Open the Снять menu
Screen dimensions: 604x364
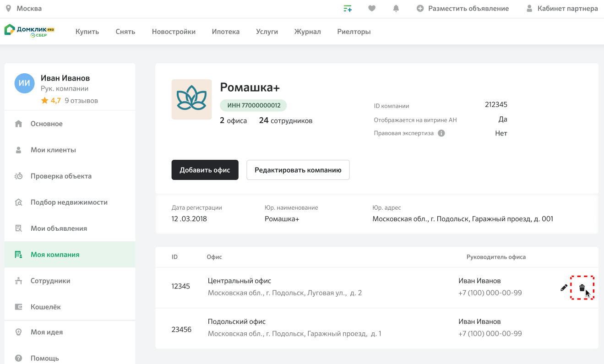click(x=125, y=32)
